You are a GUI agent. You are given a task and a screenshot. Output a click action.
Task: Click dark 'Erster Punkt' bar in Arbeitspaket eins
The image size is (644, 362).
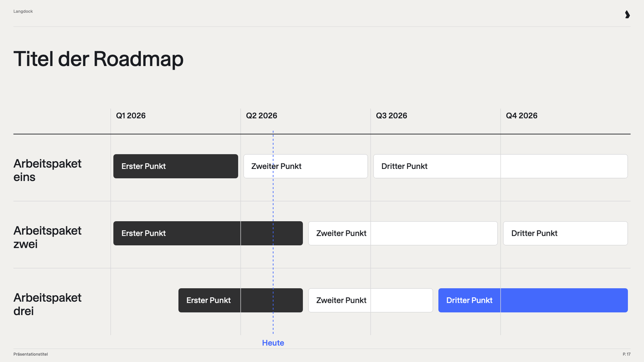pos(176,166)
